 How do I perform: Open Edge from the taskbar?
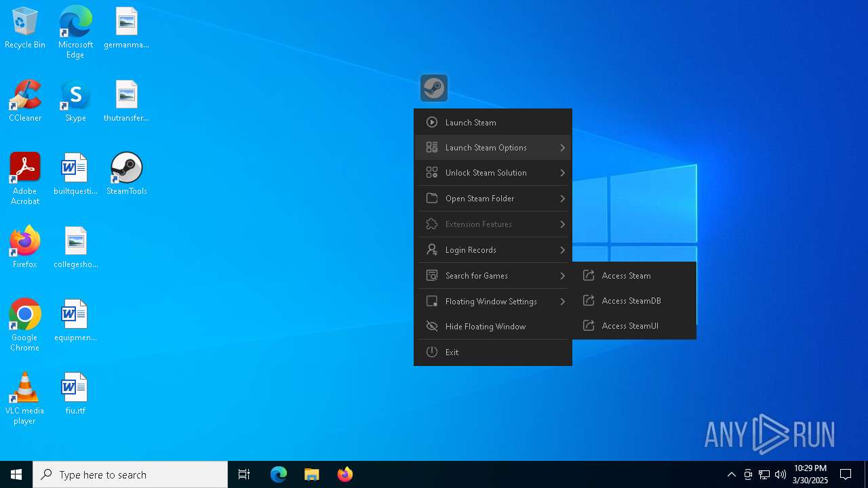pyautogui.click(x=279, y=474)
